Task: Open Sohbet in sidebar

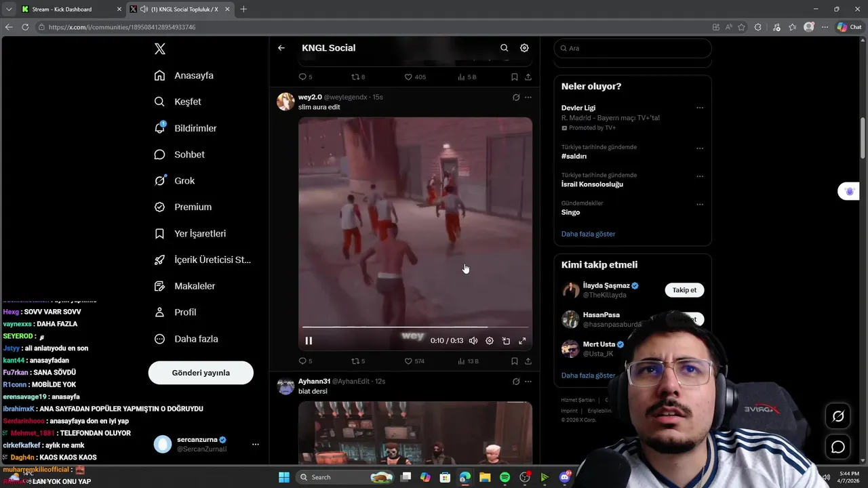Action: tap(180, 155)
